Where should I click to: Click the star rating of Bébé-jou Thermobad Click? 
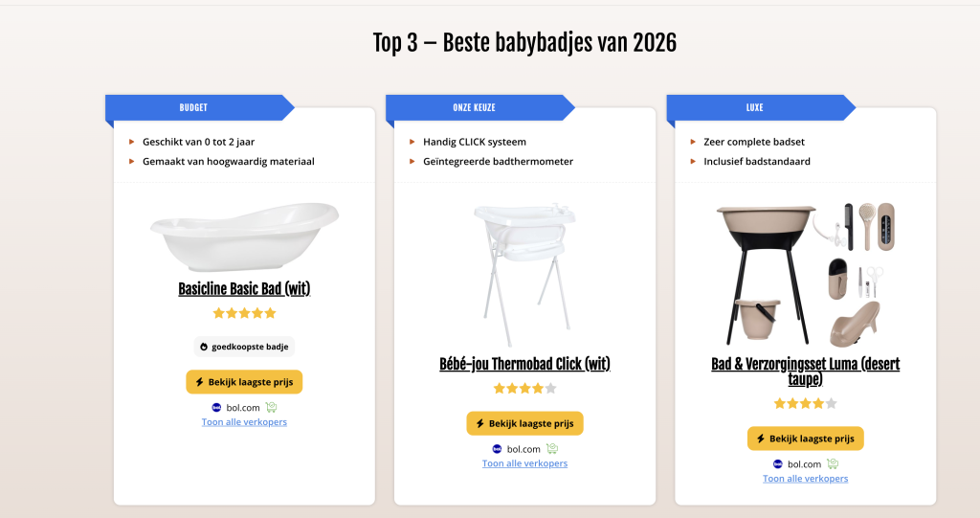[x=524, y=389]
